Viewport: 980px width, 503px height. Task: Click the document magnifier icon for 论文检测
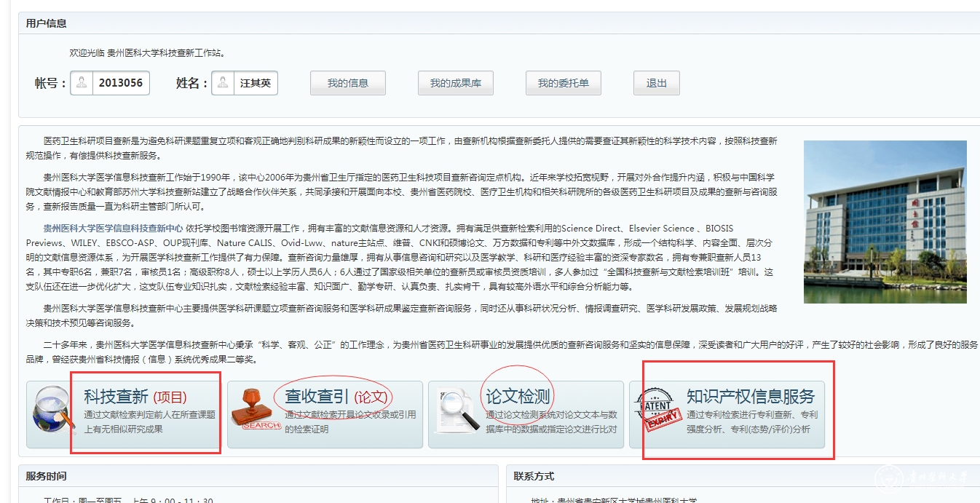[x=457, y=413]
